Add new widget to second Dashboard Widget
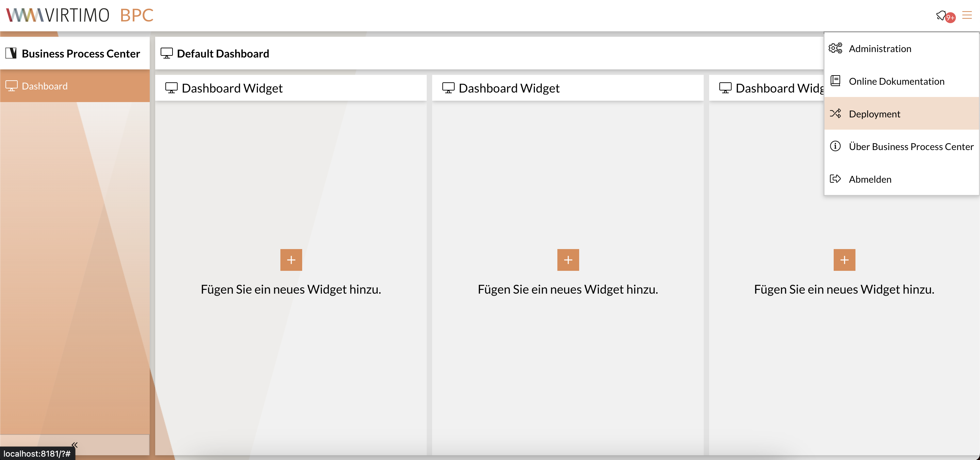 point(568,260)
